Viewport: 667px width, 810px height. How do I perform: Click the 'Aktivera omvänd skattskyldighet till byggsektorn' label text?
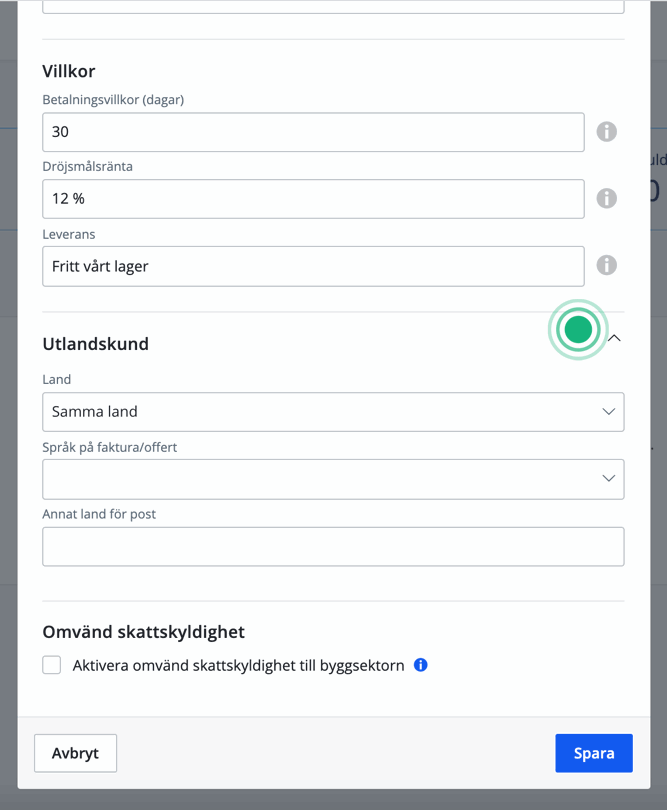coord(238,665)
